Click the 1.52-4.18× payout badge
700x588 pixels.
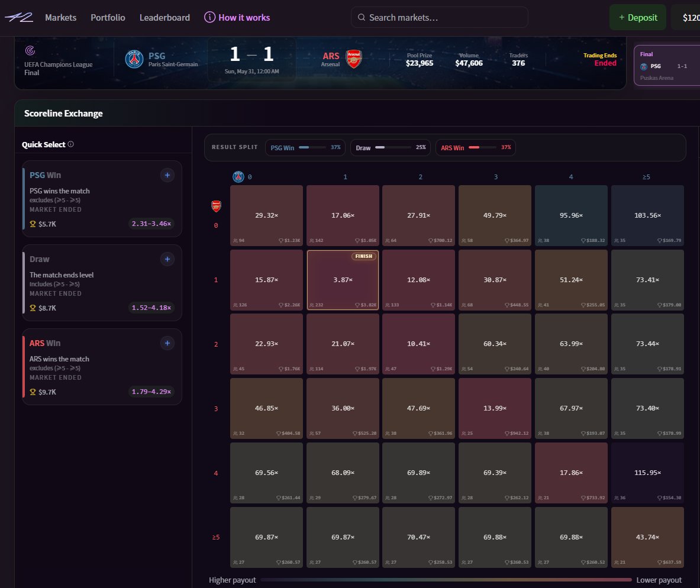(x=151, y=308)
